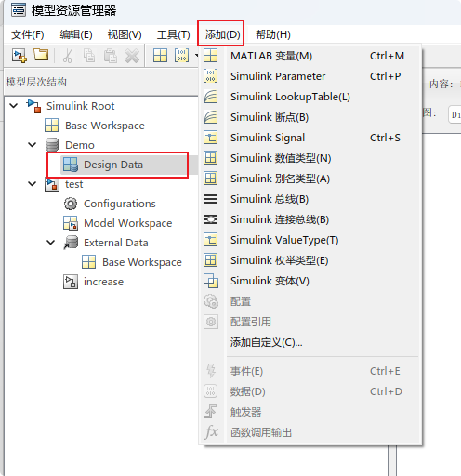Select Simulink ValueType(T) entry
Viewport: 461px width, 476px height.
pyautogui.click(x=310, y=240)
